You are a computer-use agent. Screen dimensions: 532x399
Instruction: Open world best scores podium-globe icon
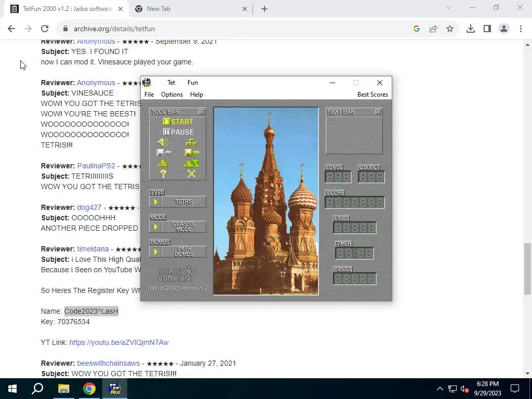(192, 163)
